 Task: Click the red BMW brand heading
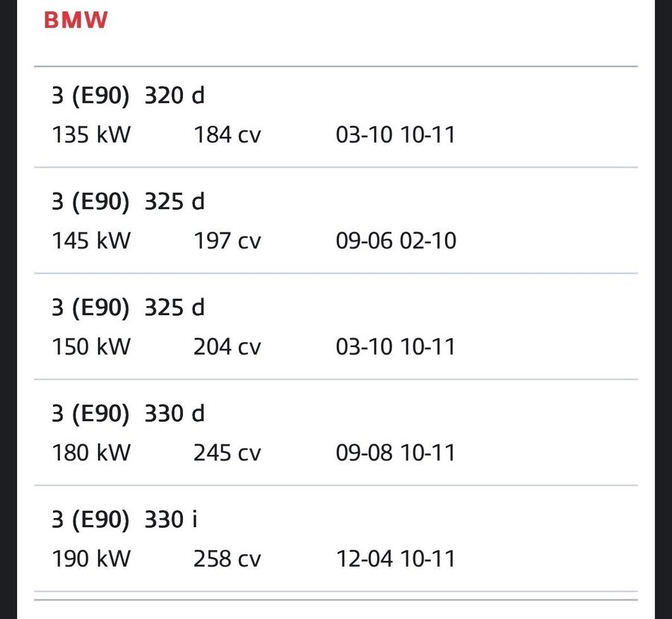pyautogui.click(x=75, y=20)
